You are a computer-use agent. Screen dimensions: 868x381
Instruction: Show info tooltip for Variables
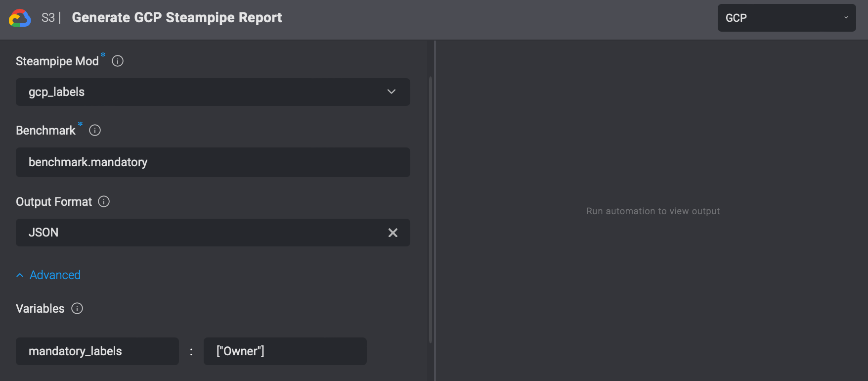point(77,308)
